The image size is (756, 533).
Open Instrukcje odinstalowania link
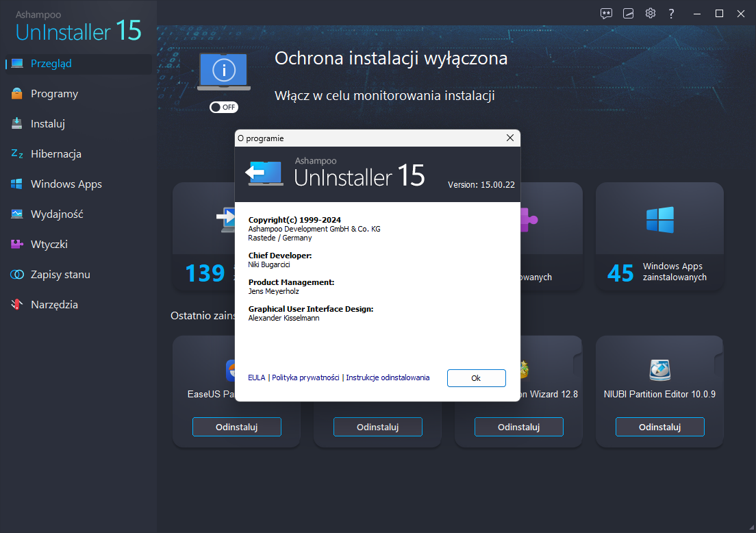point(388,377)
